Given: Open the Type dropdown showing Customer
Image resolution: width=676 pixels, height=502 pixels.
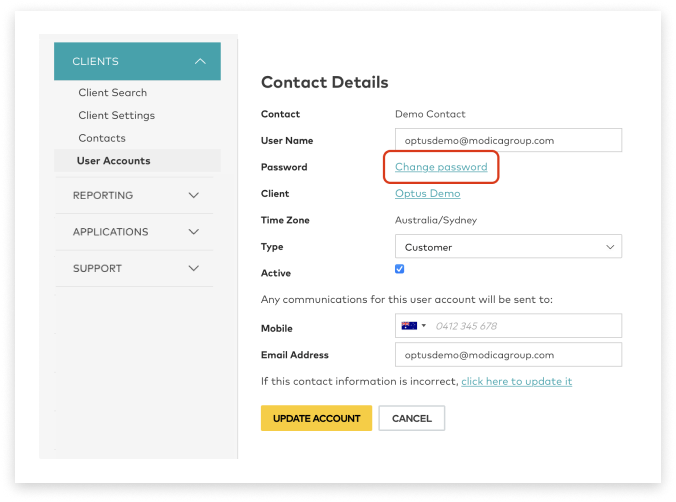Looking at the screenshot, I should [x=508, y=247].
